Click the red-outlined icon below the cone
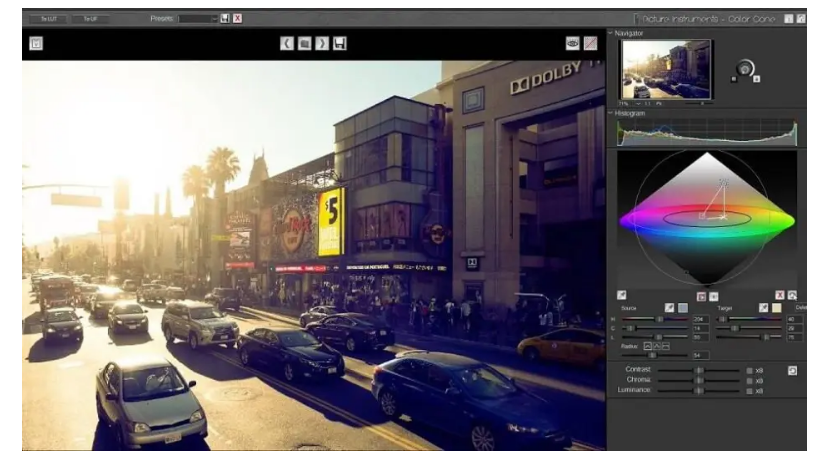 tap(701, 297)
